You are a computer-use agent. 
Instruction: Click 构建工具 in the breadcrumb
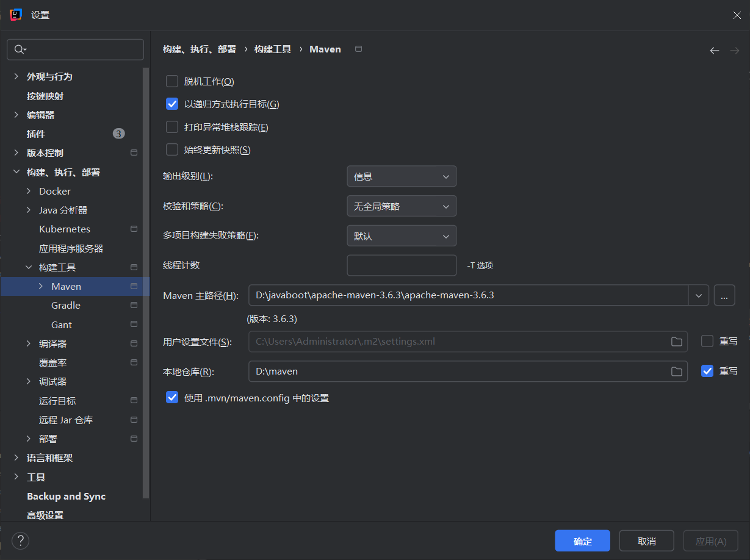[273, 49]
